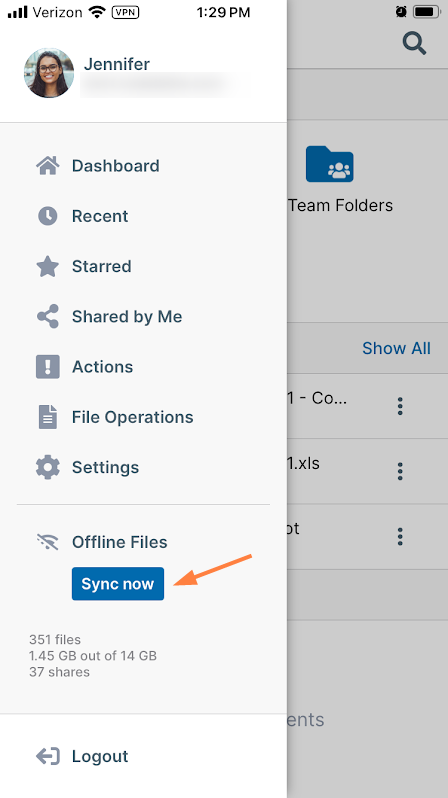Tap Jennifer's profile photo

49,73
